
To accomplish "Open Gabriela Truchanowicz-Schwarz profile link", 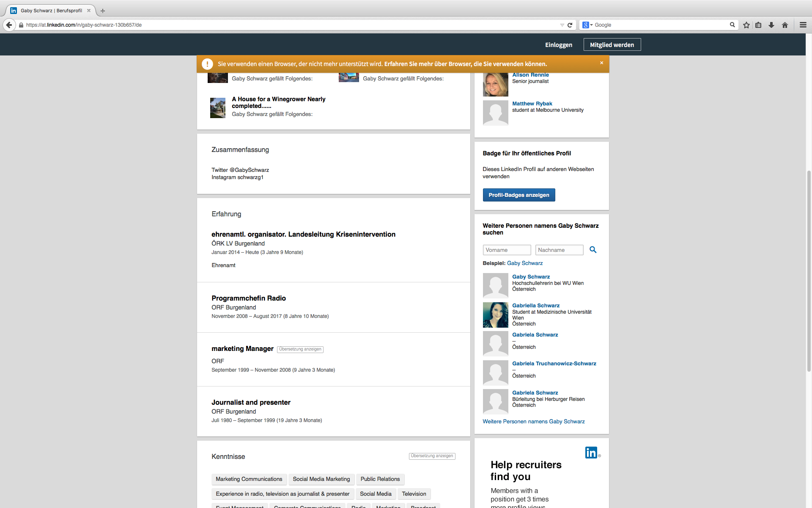I will pos(554,364).
